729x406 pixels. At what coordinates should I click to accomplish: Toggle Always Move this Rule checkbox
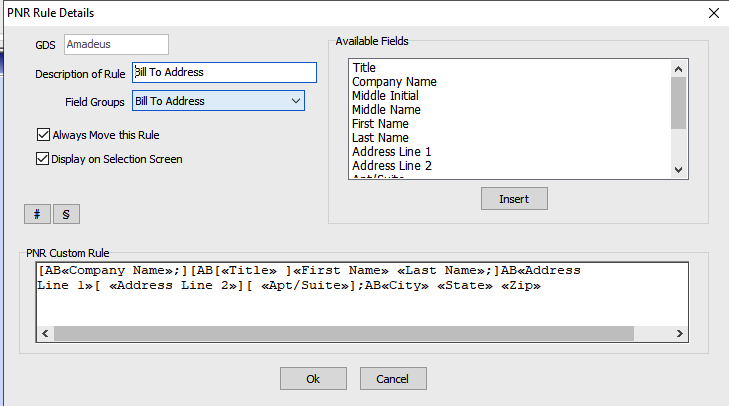43,135
